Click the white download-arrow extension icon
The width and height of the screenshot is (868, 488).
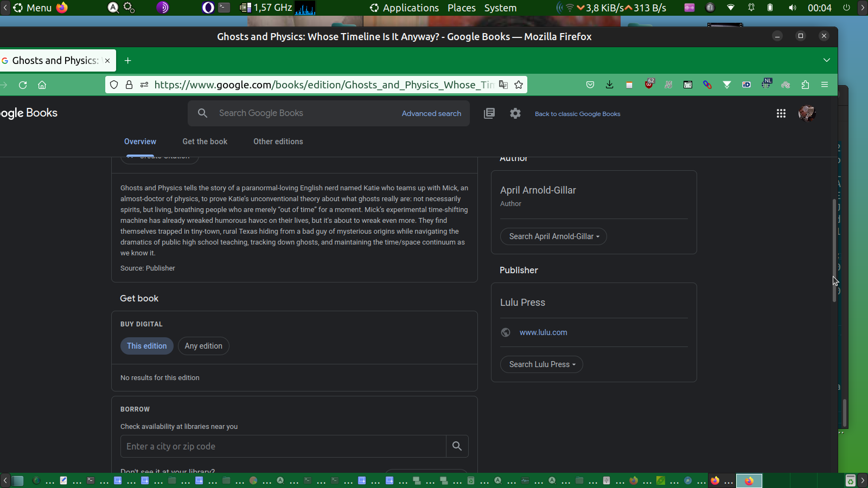pyautogui.click(x=727, y=85)
